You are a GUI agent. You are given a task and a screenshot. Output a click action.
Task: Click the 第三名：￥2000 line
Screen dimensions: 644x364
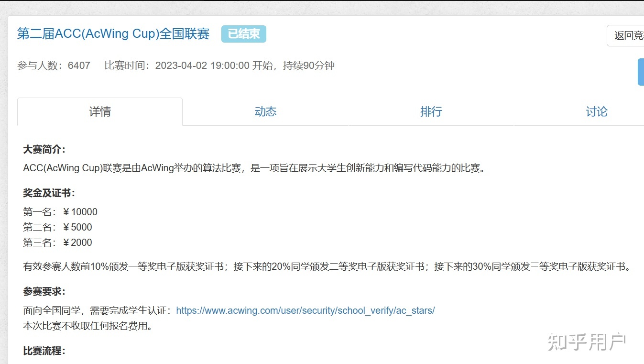[57, 243]
